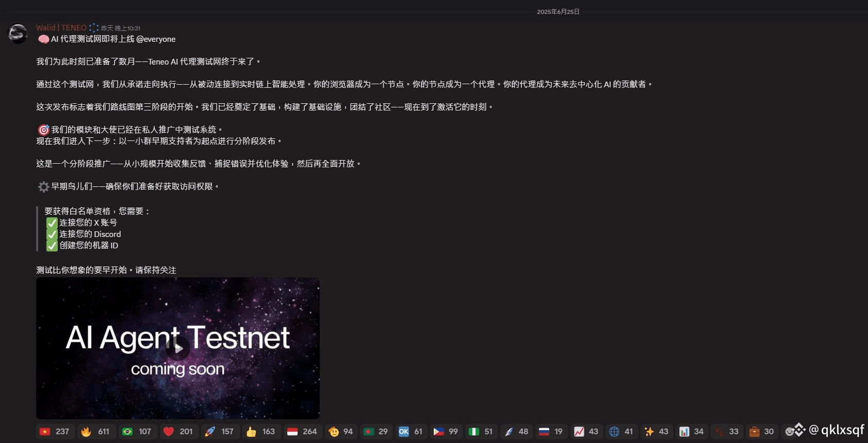Add the saluting face reaction with 94
The width and height of the screenshot is (868, 443).
coord(341,432)
